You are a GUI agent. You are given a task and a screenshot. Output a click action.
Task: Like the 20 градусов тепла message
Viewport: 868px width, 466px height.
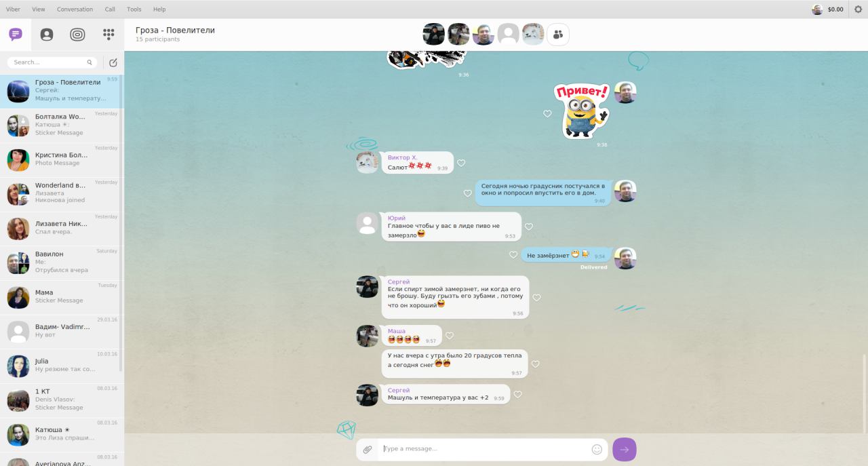click(535, 364)
